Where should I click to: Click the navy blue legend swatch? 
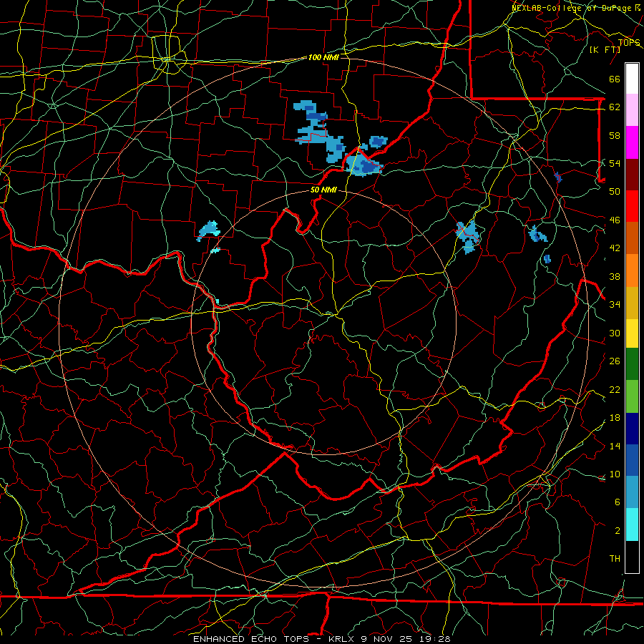(x=632, y=429)
